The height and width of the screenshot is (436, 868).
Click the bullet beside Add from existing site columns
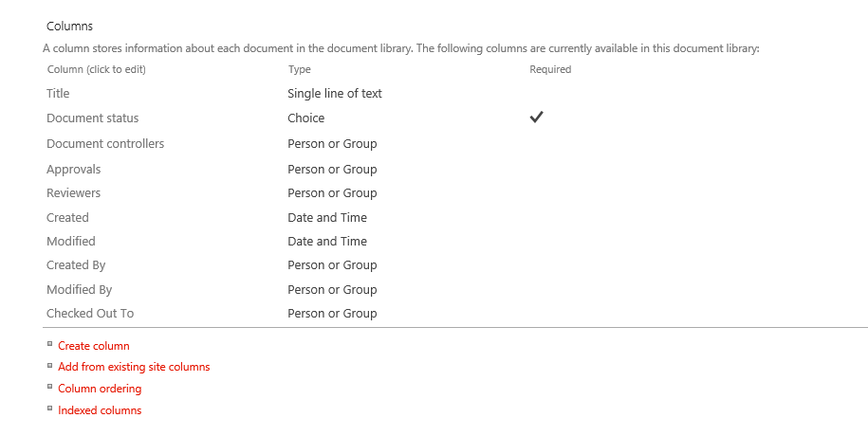coord(49,366)
